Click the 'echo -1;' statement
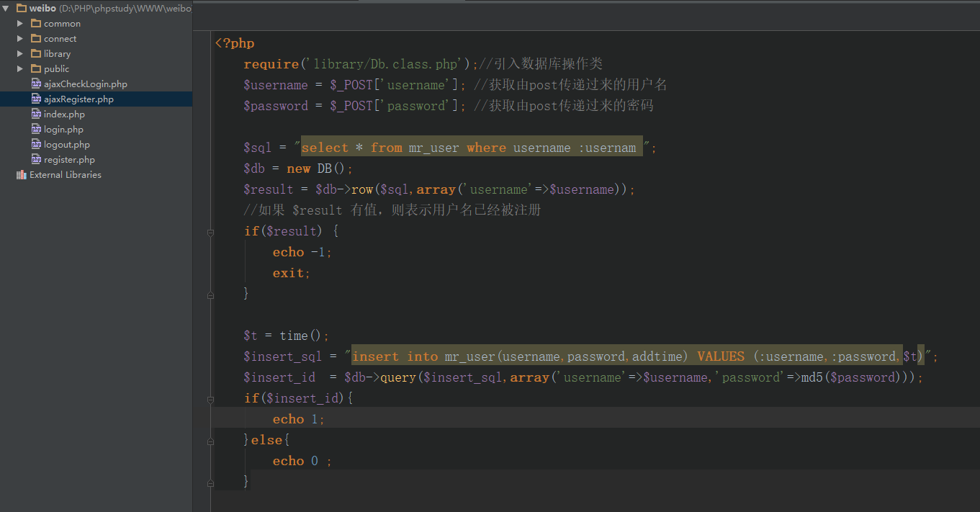Screen dimensions: 980x512 302,252
